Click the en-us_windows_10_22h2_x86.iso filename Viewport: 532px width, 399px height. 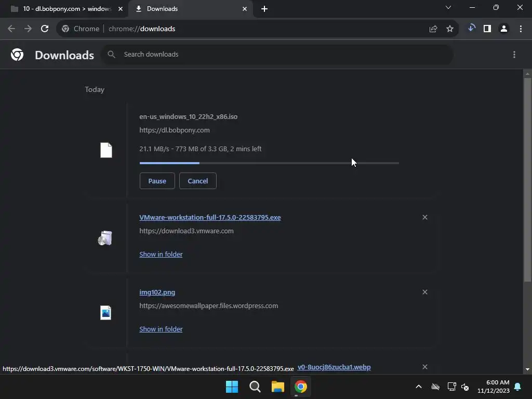tap(188, 117)
